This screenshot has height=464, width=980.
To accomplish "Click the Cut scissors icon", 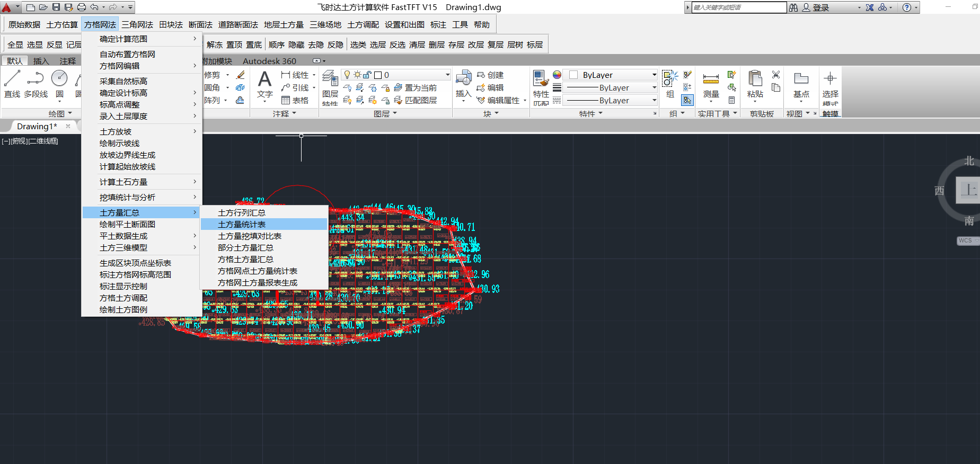I will coord(776,75).
